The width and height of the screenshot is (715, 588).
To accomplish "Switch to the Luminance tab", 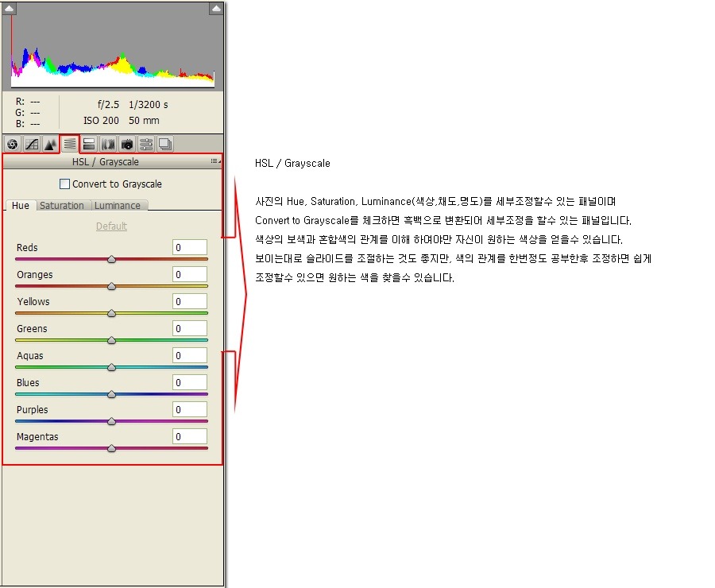I will point(118,205).
